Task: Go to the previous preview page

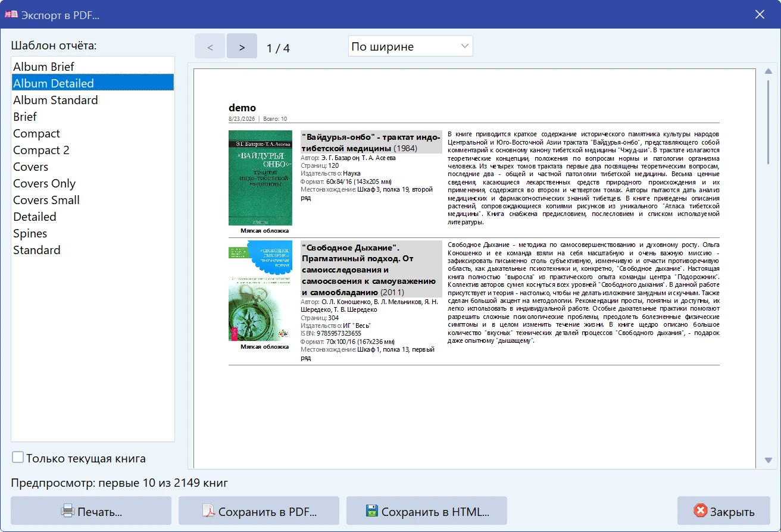Action: 210,46
